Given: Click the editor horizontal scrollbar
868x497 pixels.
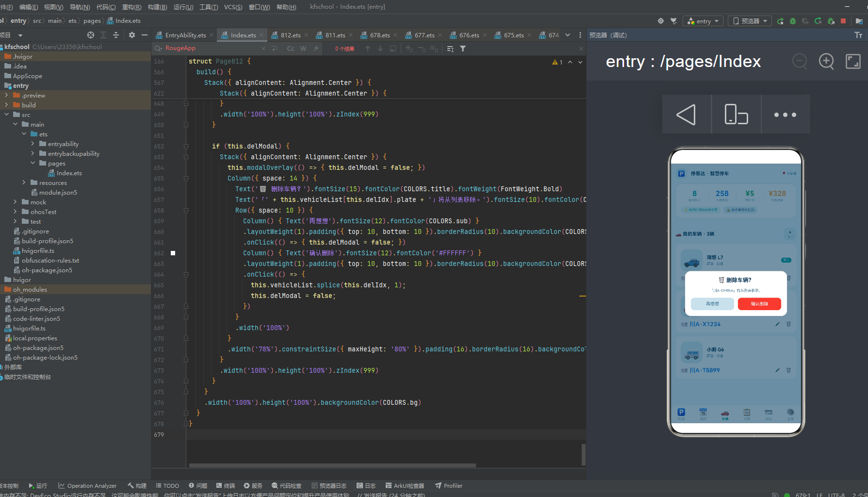Looking at the screenshot, I should [332, 465].
